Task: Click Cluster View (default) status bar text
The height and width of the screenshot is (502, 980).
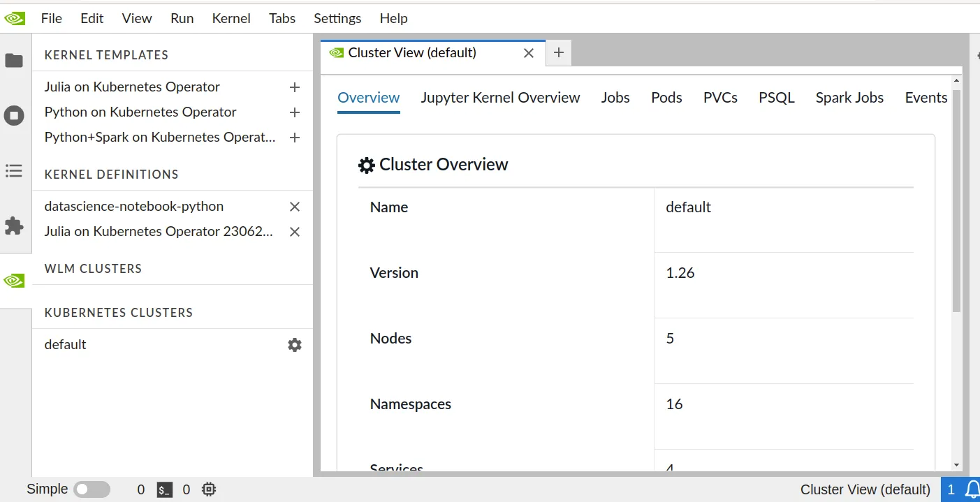Action: 865,490
